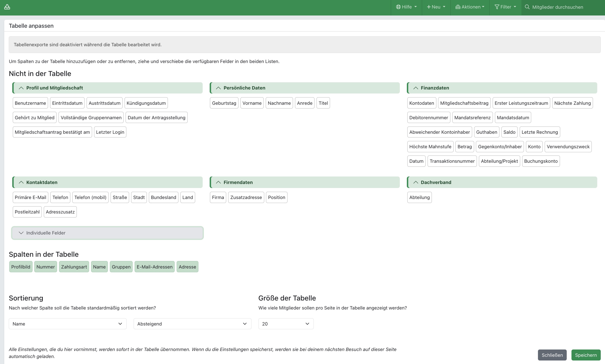Image resolution: width=605 pixels, height=364 pixels.
Task: Click the Primäre E-Mail chip
Action: tap(31, 197)
